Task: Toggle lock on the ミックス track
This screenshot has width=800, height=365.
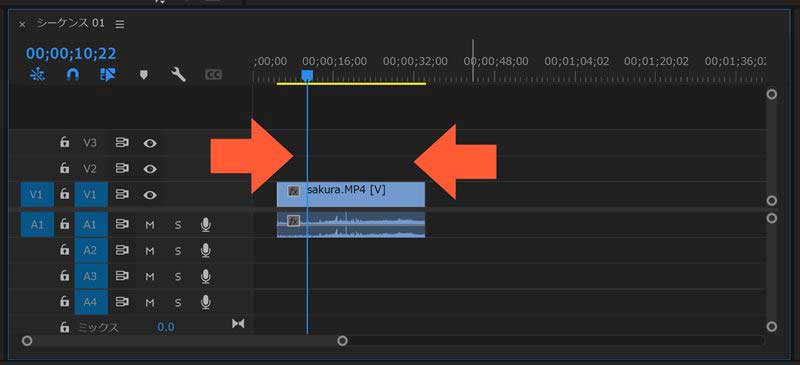Action: [x=64, y=327]
